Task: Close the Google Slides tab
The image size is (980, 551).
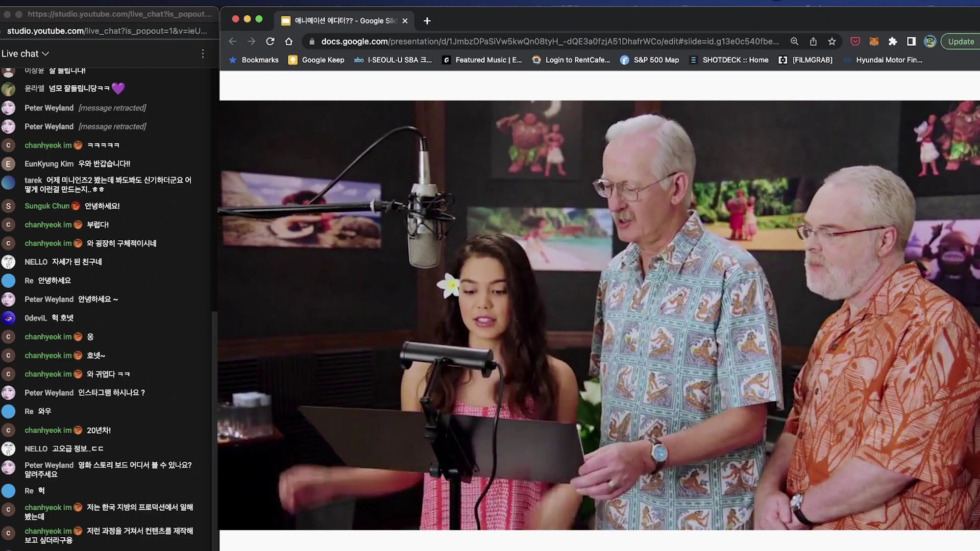Action: [x=405, y=21]
